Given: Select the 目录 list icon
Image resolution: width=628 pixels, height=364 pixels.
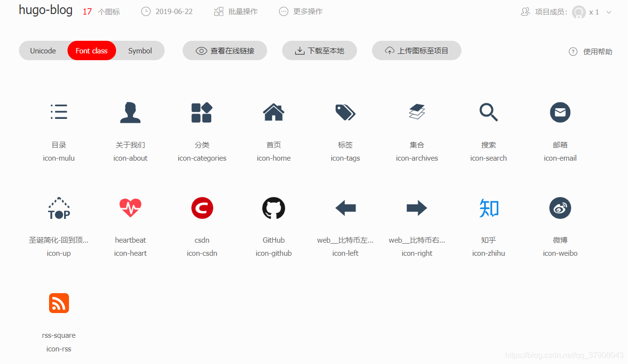Looking at the screenshot, I should (x=59, y=112).
